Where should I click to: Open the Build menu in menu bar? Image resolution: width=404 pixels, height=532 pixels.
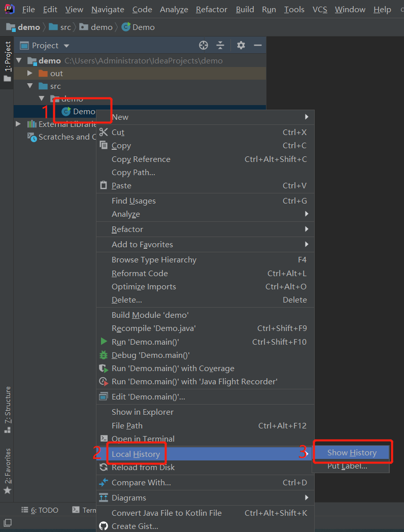245,10
